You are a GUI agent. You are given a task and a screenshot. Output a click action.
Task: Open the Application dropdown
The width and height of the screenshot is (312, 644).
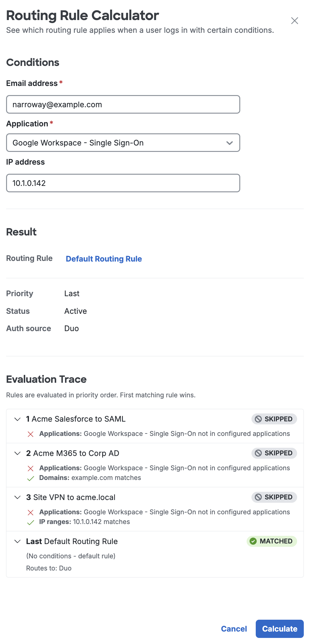(x=123, y=143)
